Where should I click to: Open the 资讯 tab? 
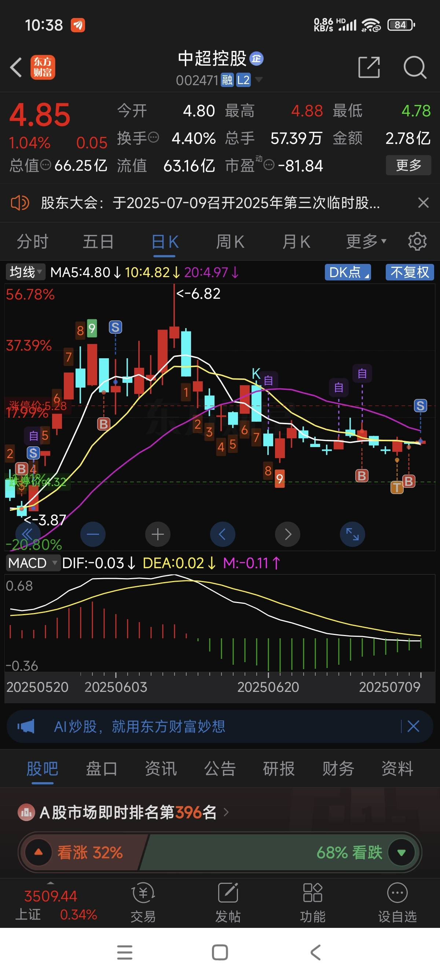pos(161,769)
